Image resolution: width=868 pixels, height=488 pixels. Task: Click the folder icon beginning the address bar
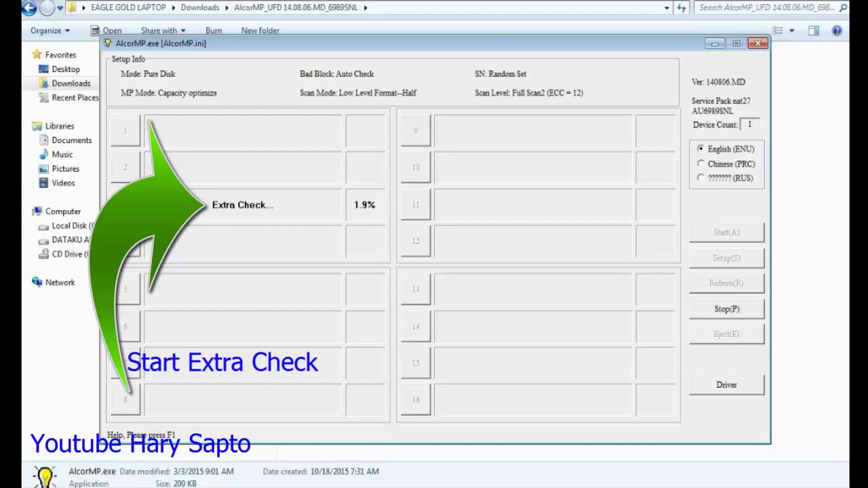71,7
